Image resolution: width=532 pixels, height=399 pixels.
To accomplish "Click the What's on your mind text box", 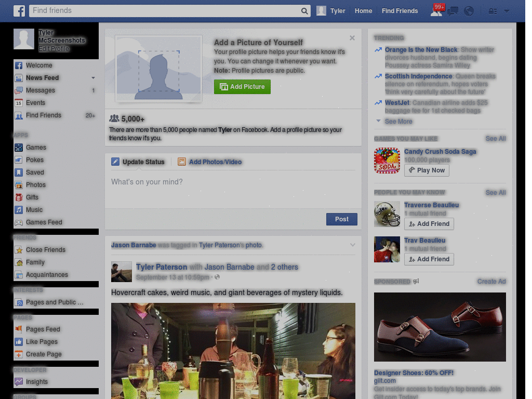I will [233, 189].
